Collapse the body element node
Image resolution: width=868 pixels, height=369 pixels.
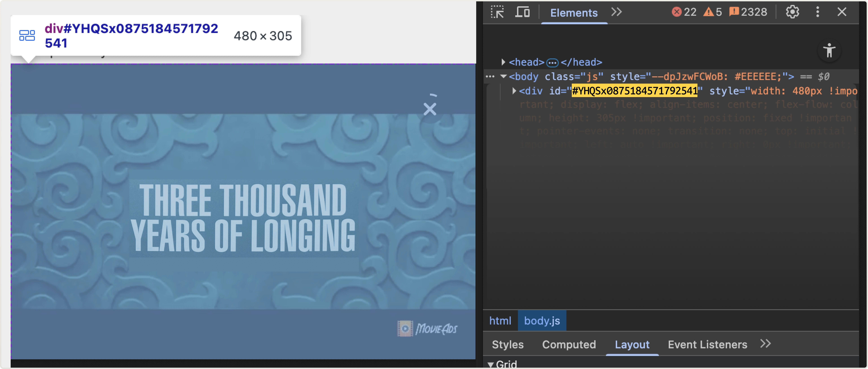pos(504,76)
